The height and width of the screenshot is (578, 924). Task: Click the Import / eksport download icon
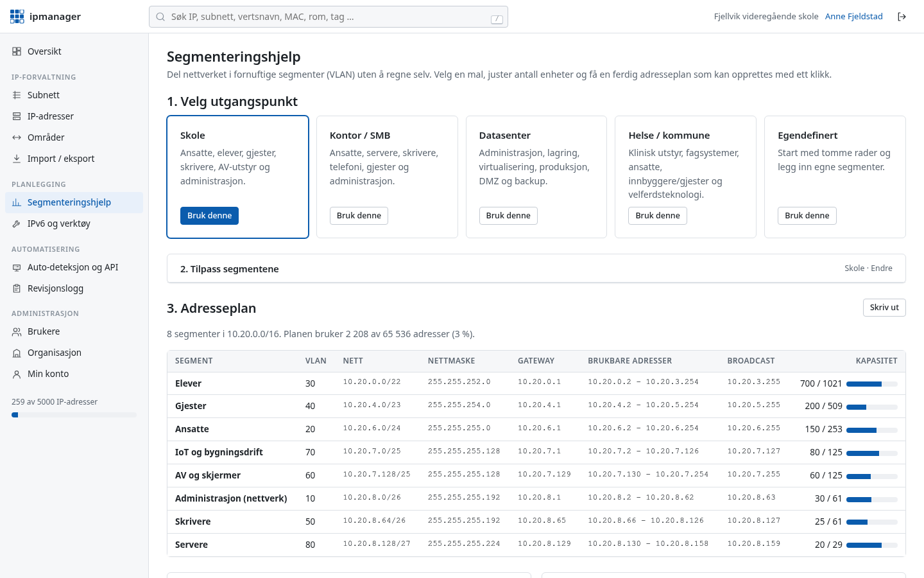[x=17, y=159]
